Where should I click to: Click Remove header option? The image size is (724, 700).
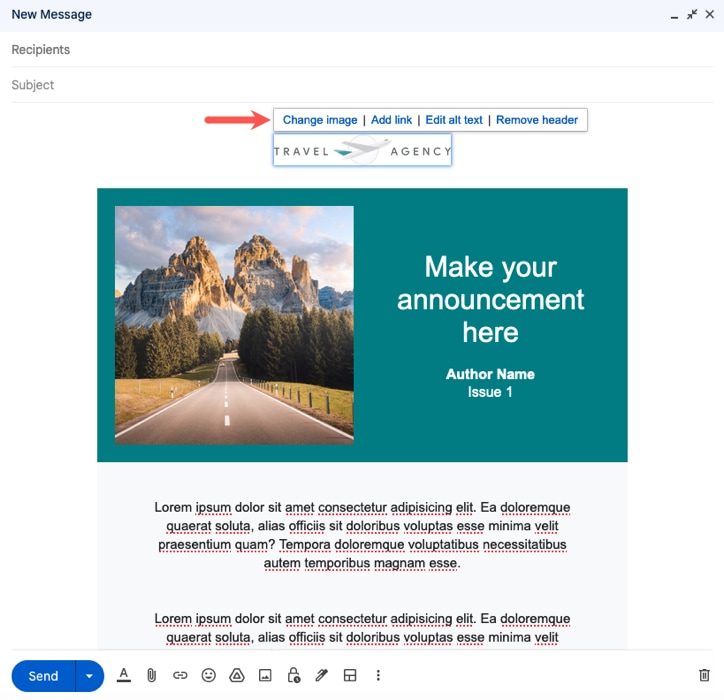537,120
